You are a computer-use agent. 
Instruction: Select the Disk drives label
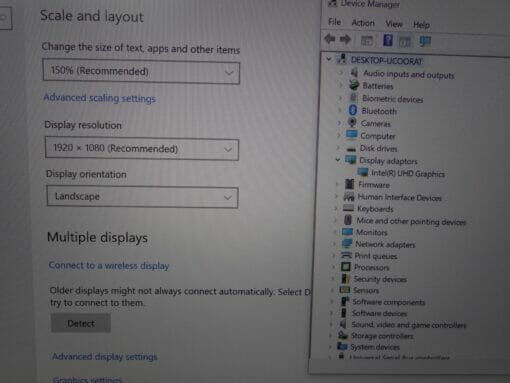click(x=379, y=148)
